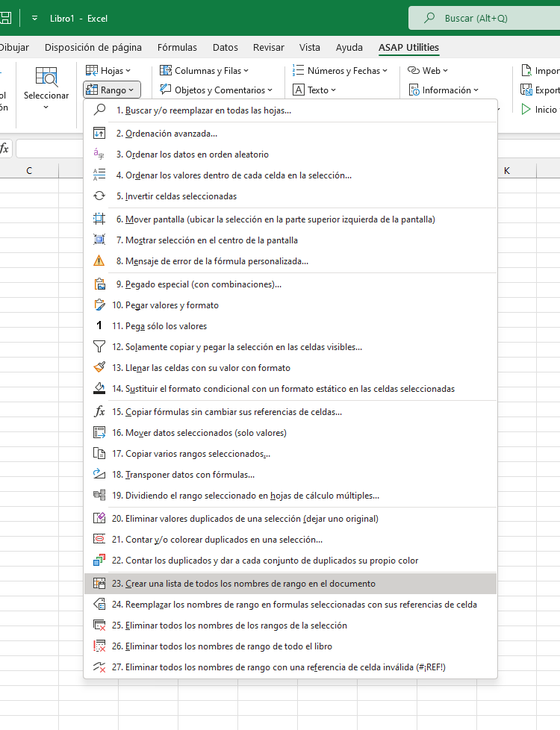Click the warning triangle icon for Mensaje de error

pyautogui.click(x=99, y=261)
